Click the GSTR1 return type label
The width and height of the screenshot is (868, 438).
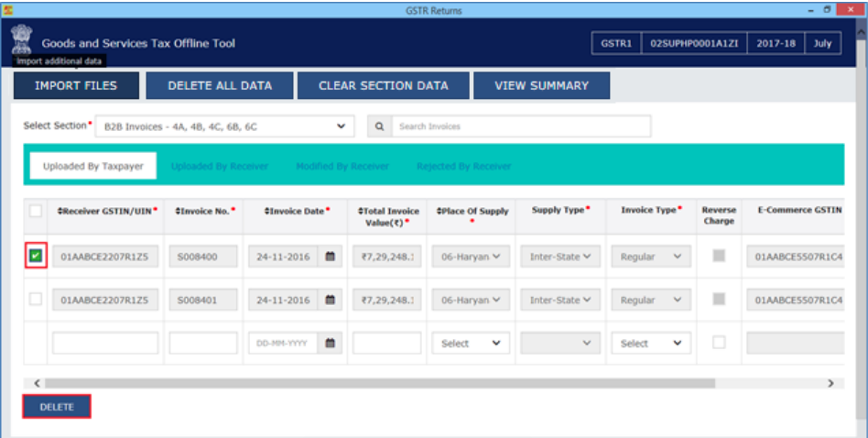tap(616, 43)
